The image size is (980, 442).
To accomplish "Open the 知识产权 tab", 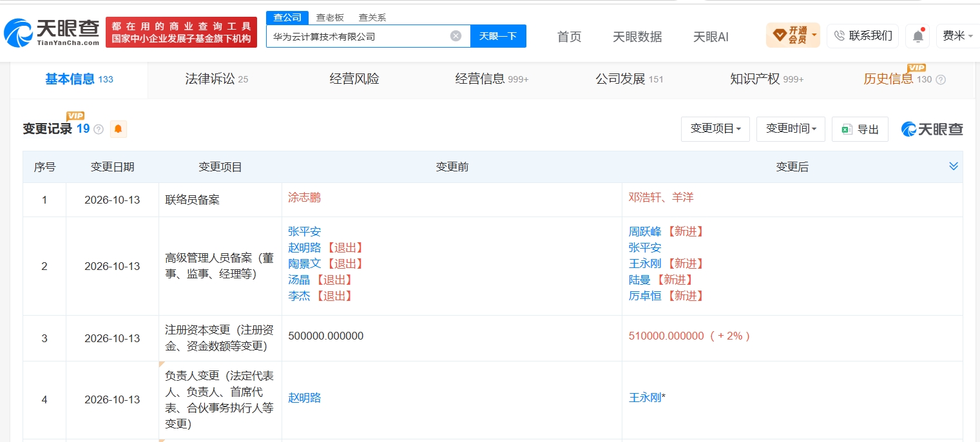I will [767, 79].
